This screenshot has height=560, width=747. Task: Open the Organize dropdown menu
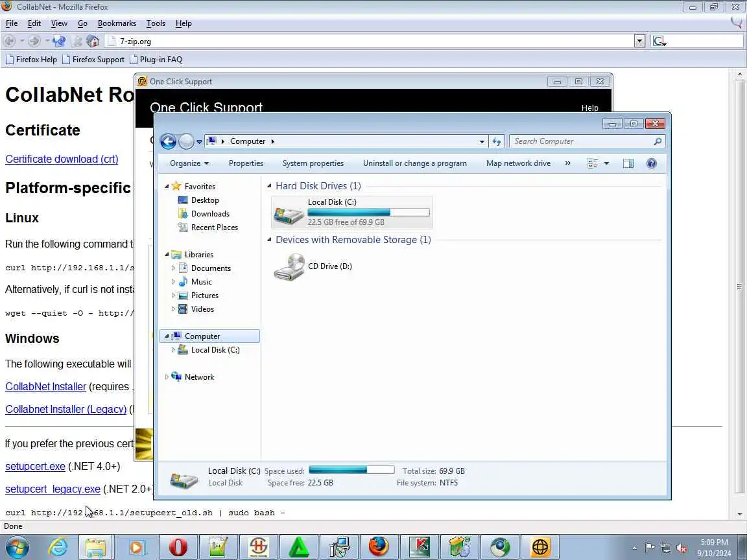189,163
